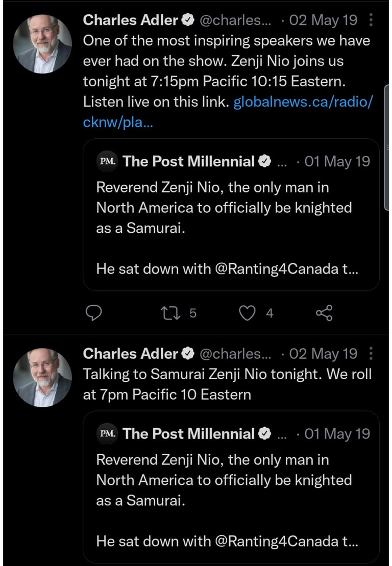Open the globalnews.ca radio link
This screenshot has width=392, height=566.
[x=303, y=102]
